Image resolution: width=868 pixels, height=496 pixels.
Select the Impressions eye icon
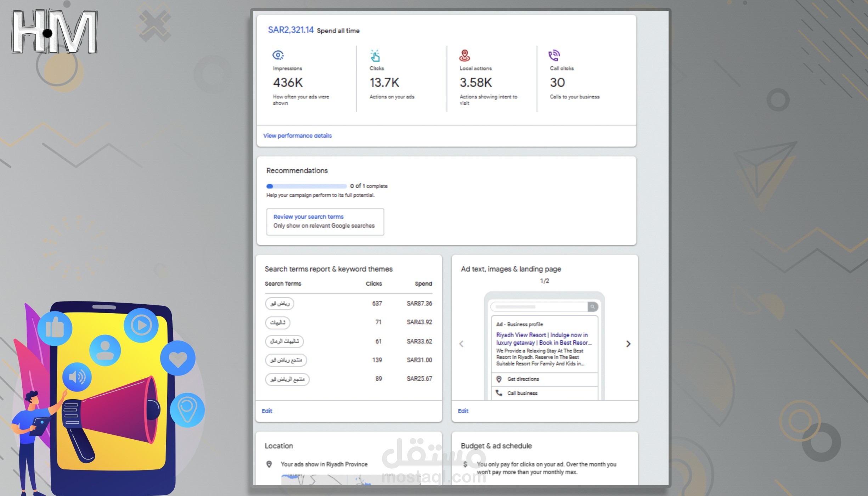pyautogui.click(x=278, y=55)
